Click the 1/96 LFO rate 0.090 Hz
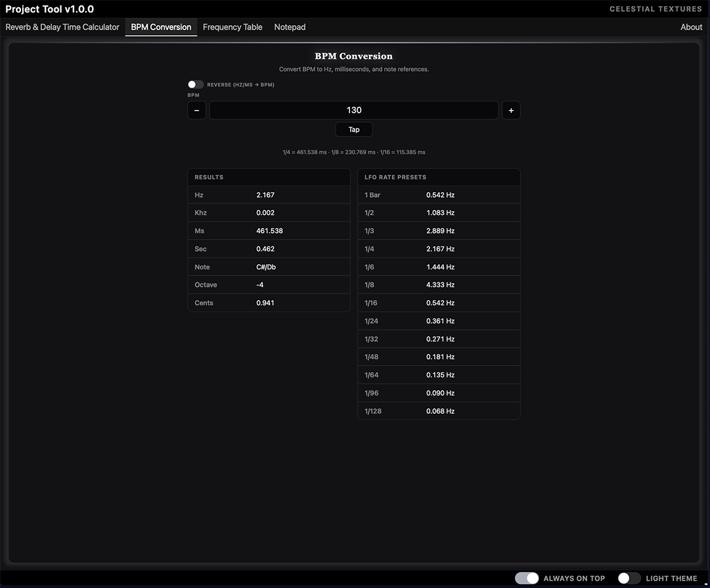Image resolution: width=710 pixels, height=588 pixels. 440,393
